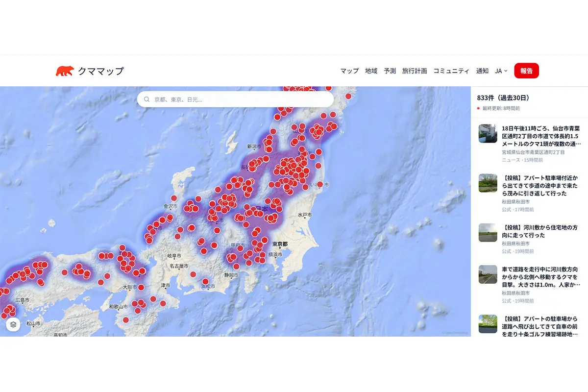Click the bear sighting marker near いわき市
This screenshot has width=588, height=392.
(319, 184)
